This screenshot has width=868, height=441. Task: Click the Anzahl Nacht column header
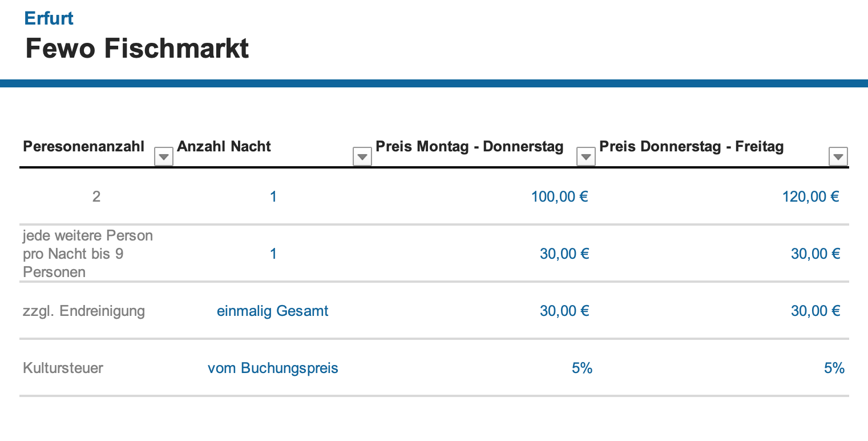coord(224,147)
